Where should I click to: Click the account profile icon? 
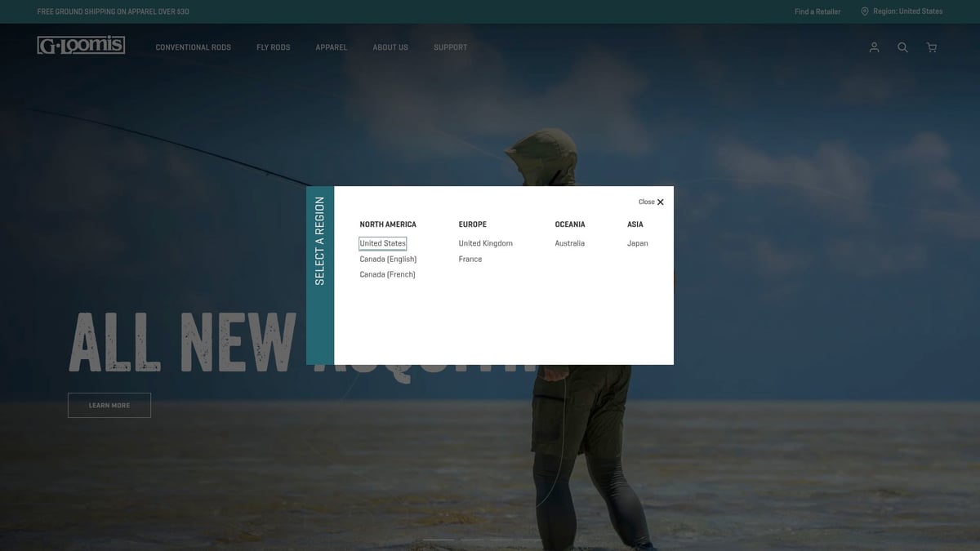(874, 47)
